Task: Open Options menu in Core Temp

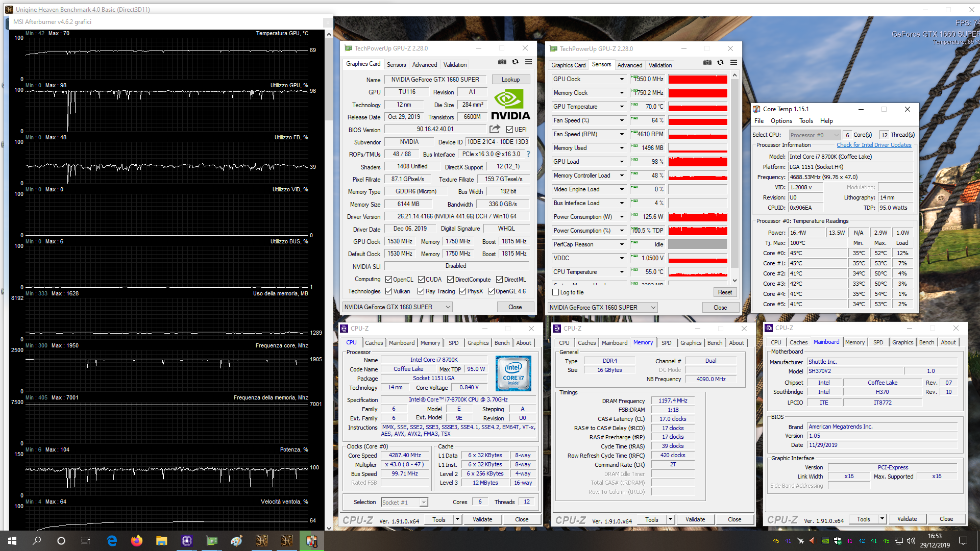Action: coord(781,121)
